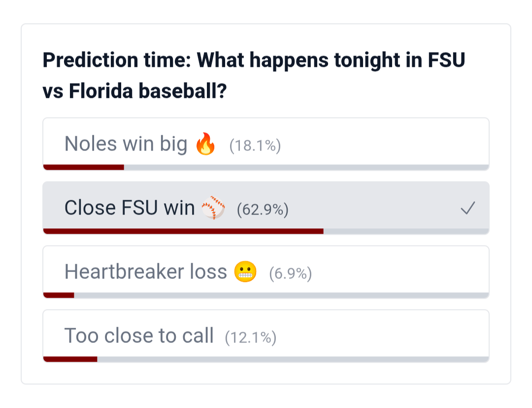The height and width of the screenshot is (408, 532).
Task: Click the red filled bar under Noles win big
Action: (84, 167)
